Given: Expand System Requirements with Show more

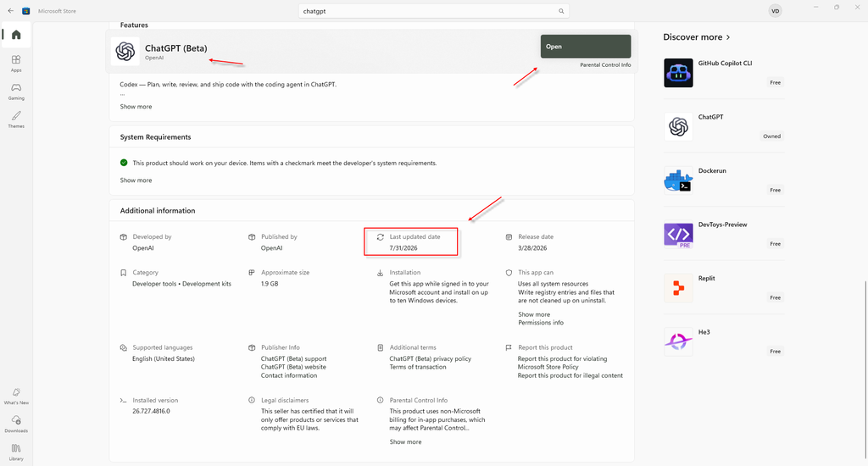Looking at the screenshot, I should tap(136, 180).
